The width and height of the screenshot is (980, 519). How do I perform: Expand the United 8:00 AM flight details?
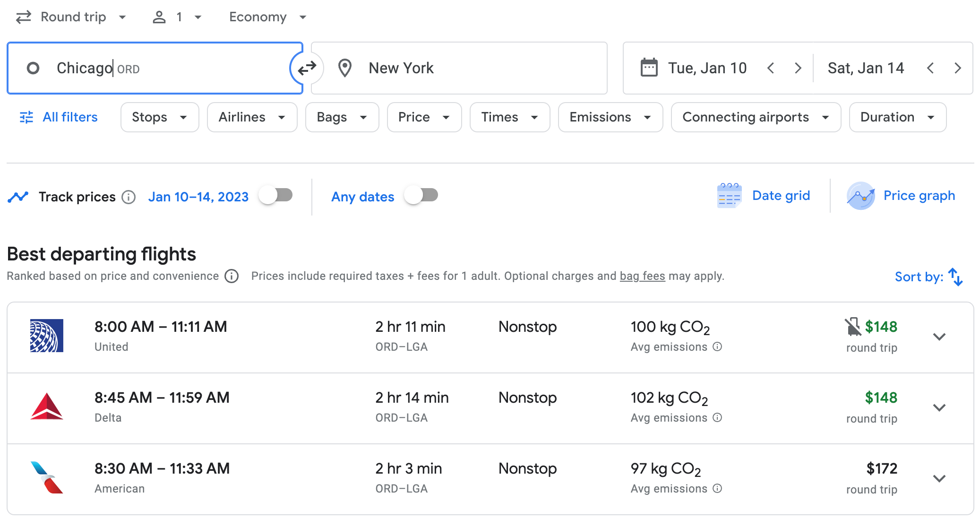click(x=939, y=337)
